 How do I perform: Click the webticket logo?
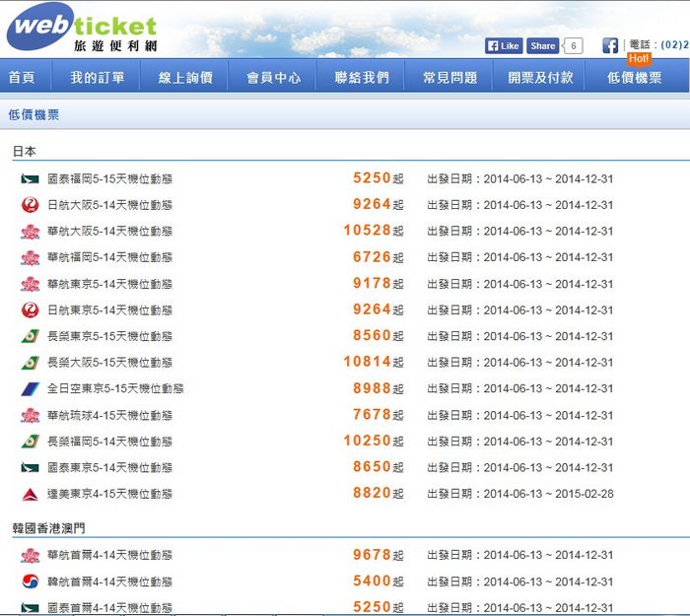point(81,30)
